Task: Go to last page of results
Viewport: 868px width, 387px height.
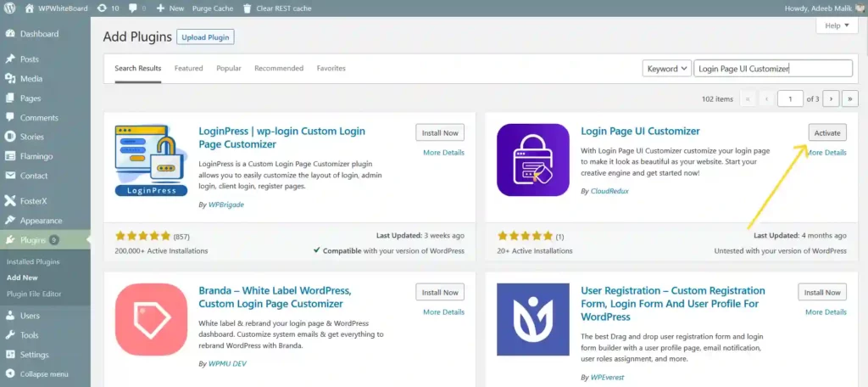Action: pos(849,98)
